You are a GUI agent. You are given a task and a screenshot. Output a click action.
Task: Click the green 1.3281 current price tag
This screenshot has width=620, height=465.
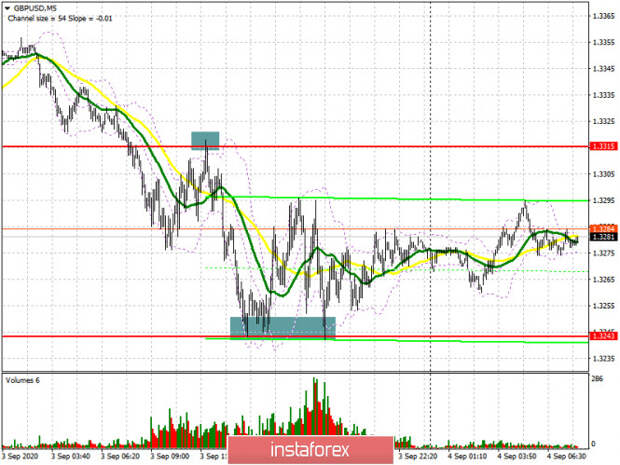click(x=602, y=237)
